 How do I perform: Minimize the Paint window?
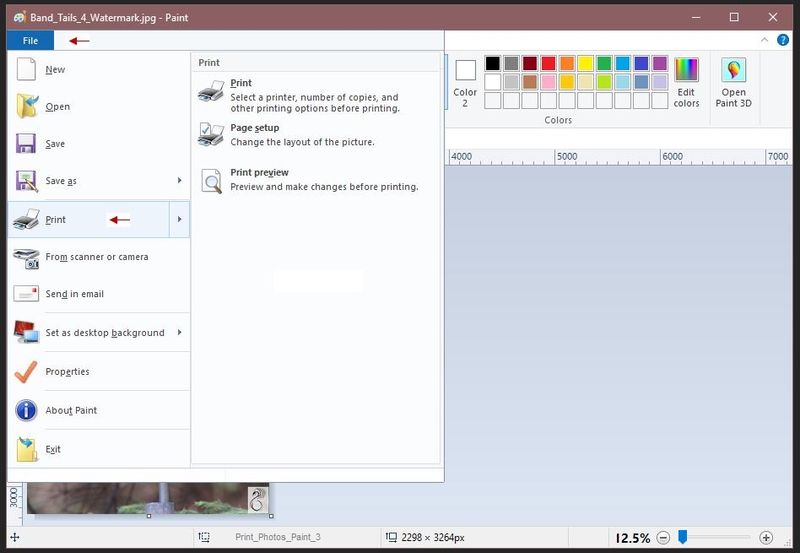click(696, 17)
